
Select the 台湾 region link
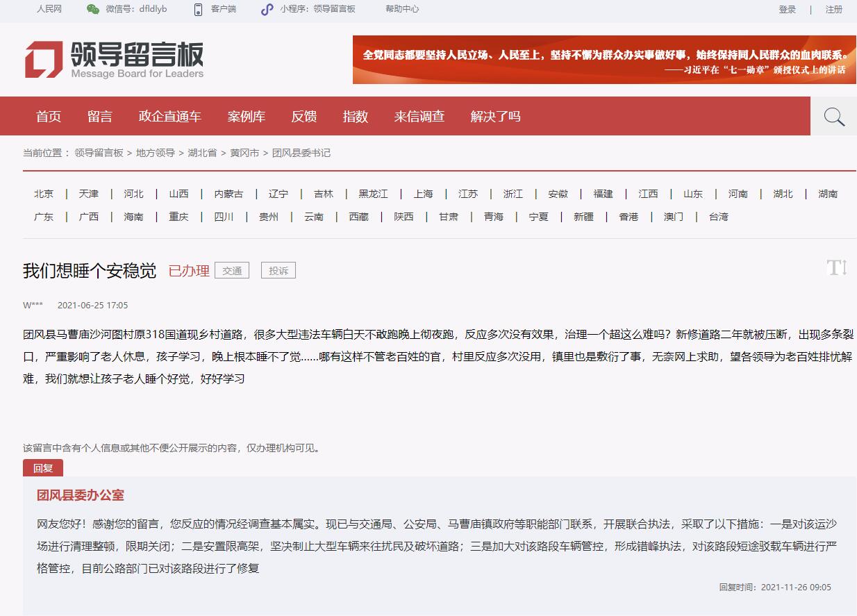718,217
